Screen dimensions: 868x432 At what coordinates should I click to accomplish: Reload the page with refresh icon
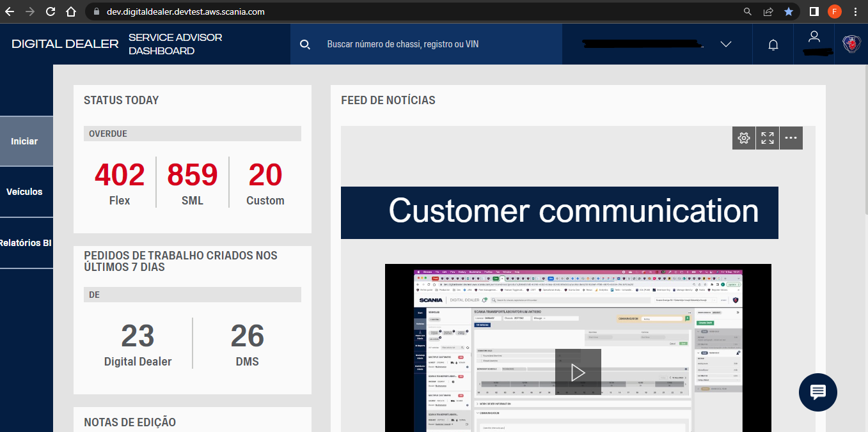(x=51, y=12)
